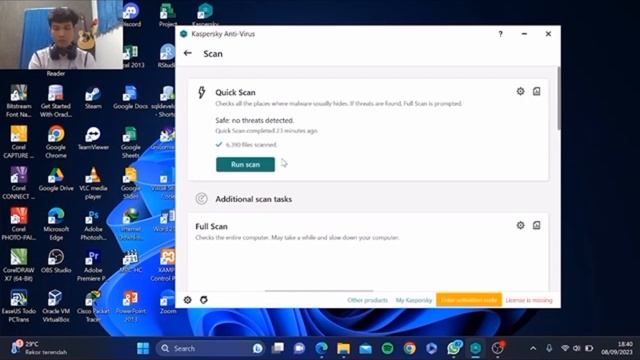This screenshot has height=360, width=640.
Task: Select VLC media player desktop shortcut
Action: (93, 183)
